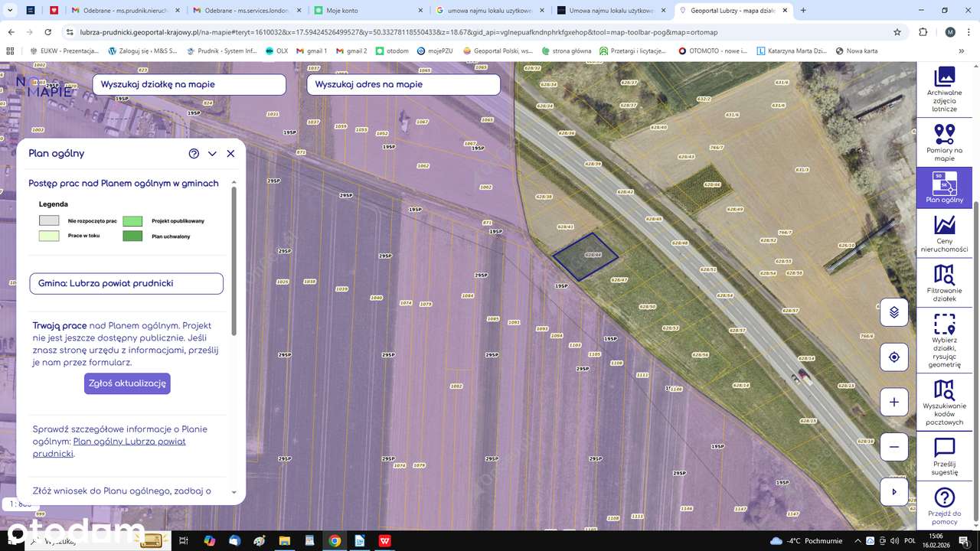This screenshot has width=980, height=551.
Task: Click the locate-me target button
Action: [893, 357]
